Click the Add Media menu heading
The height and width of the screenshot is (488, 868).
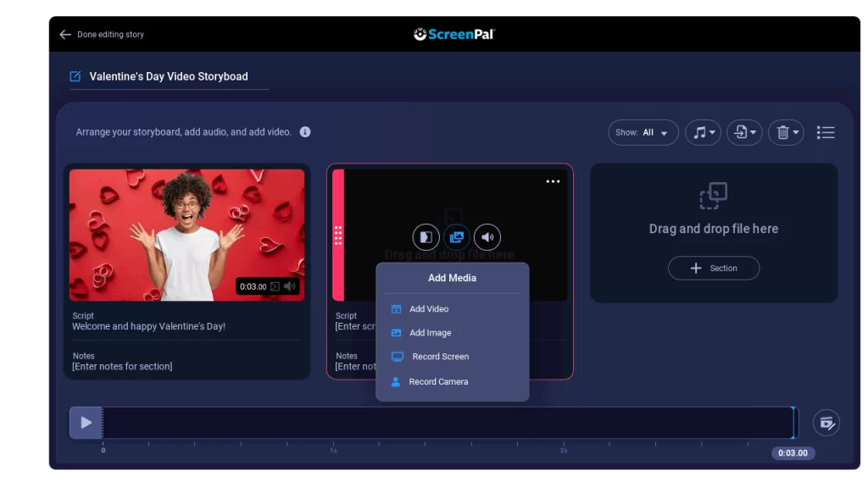tap(452, 278)
